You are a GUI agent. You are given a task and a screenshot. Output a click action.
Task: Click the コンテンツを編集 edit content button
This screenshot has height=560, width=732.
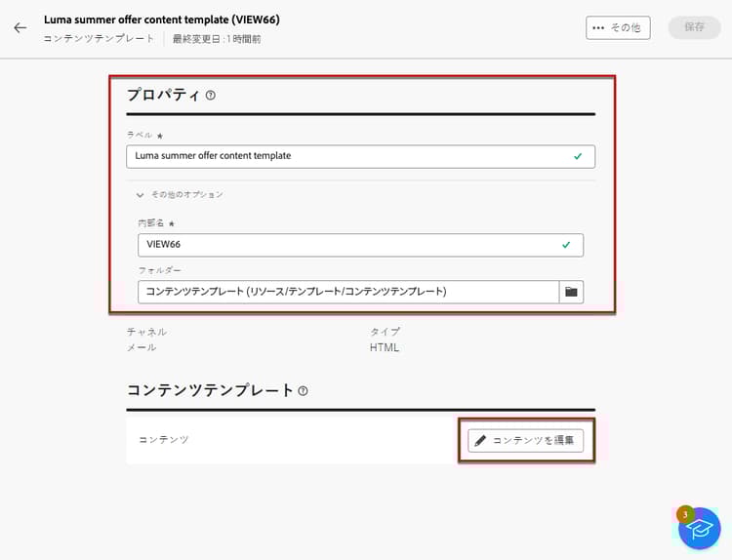pos(526,441)
